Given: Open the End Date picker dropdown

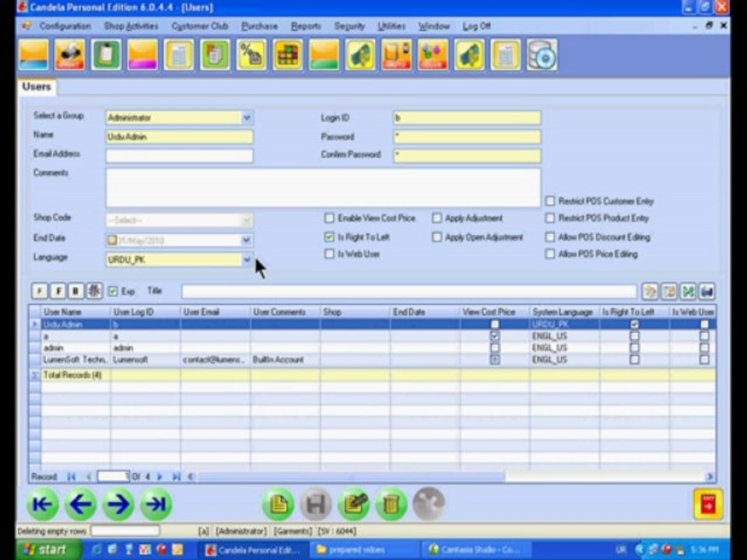Looking at the screenshot, I should coord(247,240).
